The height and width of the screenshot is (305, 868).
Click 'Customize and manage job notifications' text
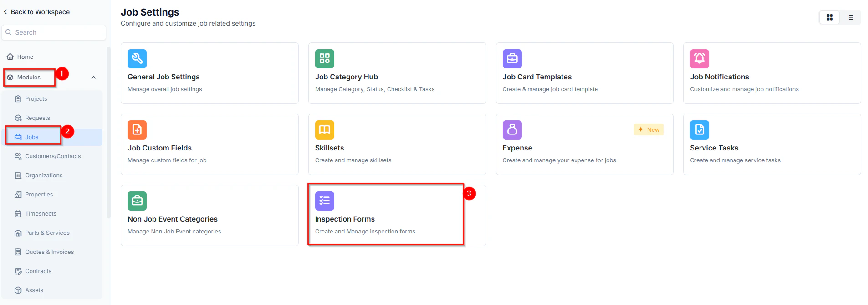744,89
